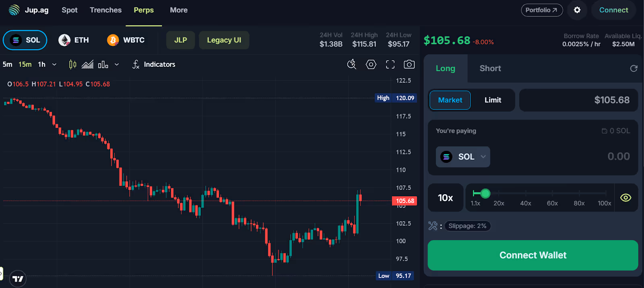Click the 24H High $115.81 value
Image resolution: width=644 pixels, height=288 pixels.
(x=364, y=44)
